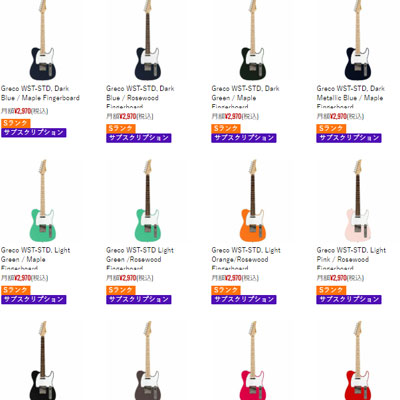Open the gray-brown guitar thumbnail in bottom row
This screenshot has width=400, height=400.
pyautogui.click(x=148, y=360)
